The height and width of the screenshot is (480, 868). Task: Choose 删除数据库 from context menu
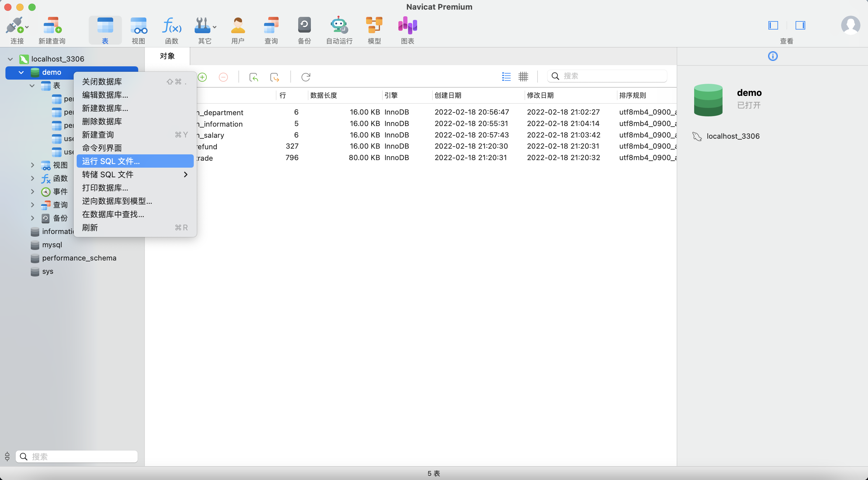tap(135, 121)
